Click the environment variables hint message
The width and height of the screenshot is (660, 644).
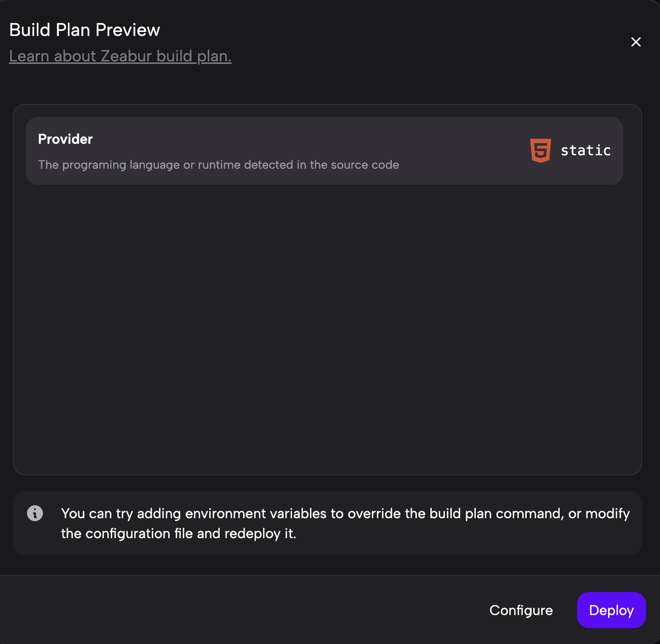[344, 523]
